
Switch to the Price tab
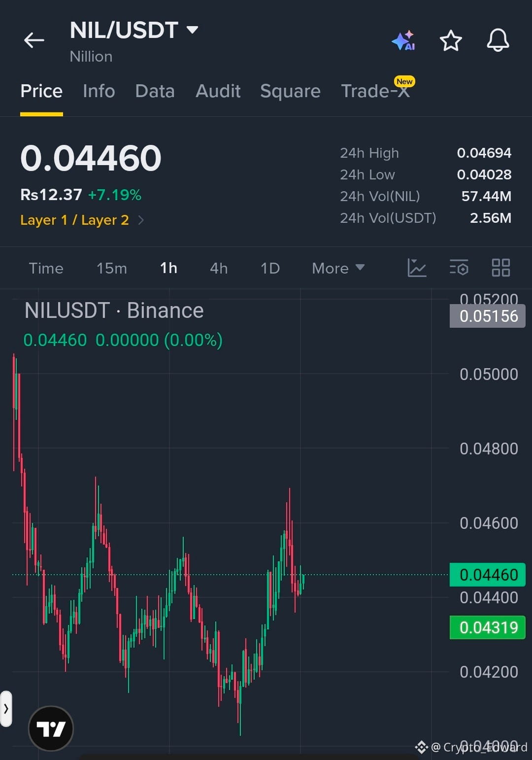[x=41, y=91]
